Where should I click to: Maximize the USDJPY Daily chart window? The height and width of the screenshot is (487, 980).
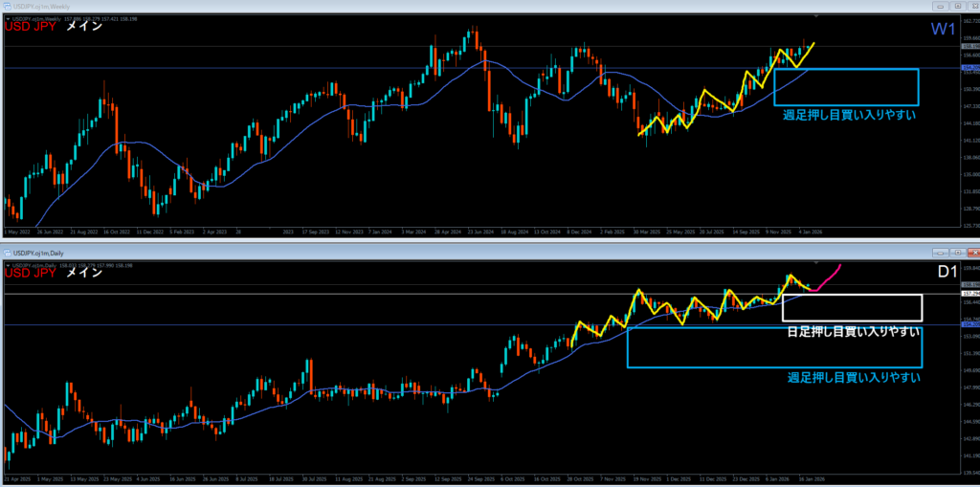click(957, 253)
